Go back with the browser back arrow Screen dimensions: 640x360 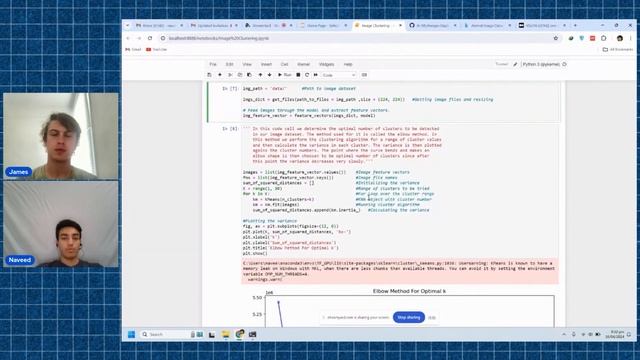tap(128, 38)
